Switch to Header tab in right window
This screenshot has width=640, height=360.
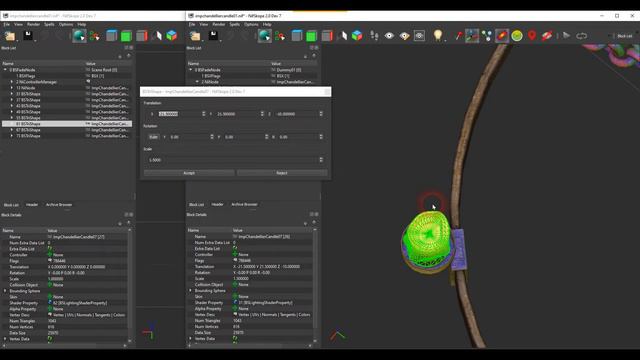click(x=218, y=204)
